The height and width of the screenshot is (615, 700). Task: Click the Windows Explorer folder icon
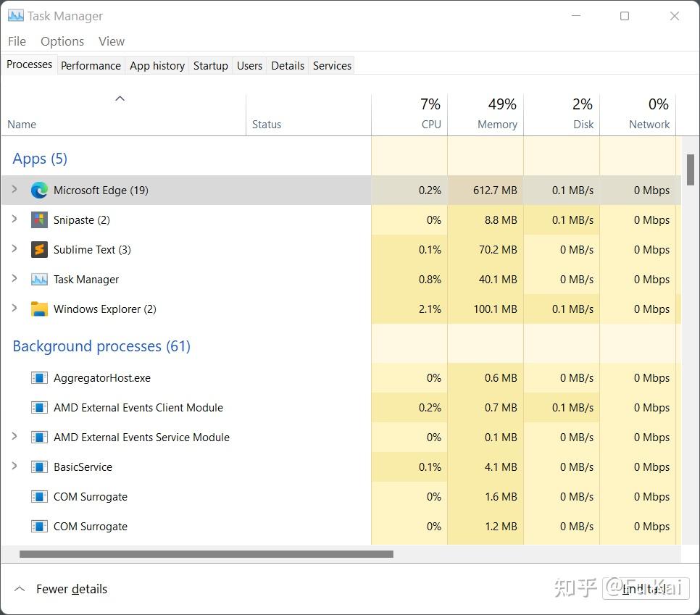(39, 309)
